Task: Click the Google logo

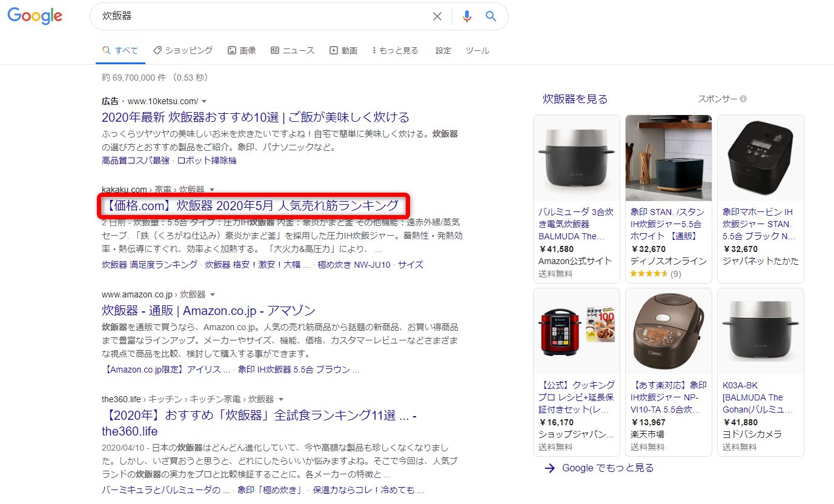Action: coord(35,16)
